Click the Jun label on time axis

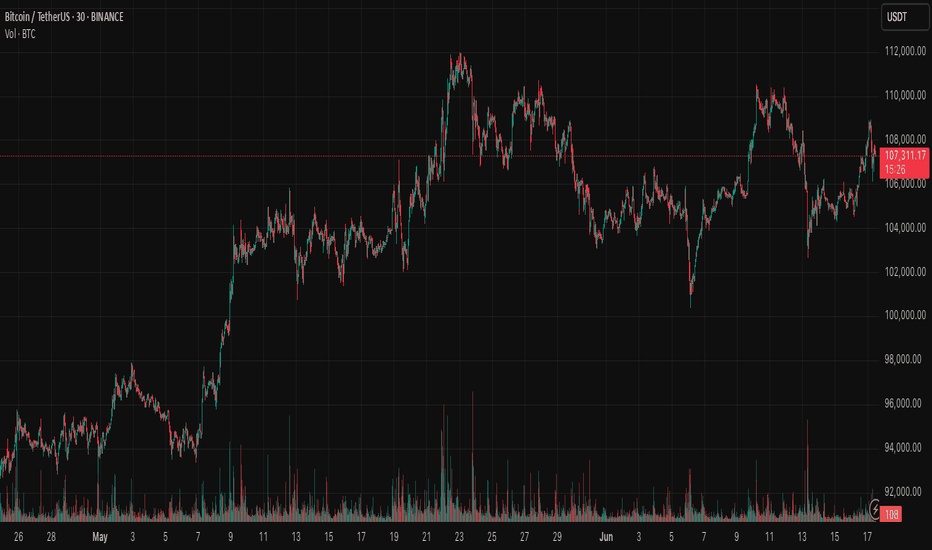point(606,537)
